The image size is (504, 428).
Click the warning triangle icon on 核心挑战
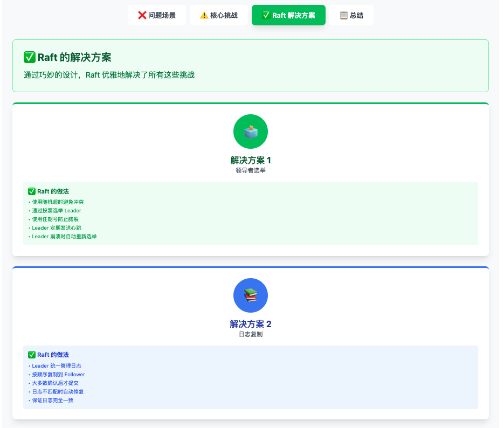[x=204, y=15]
